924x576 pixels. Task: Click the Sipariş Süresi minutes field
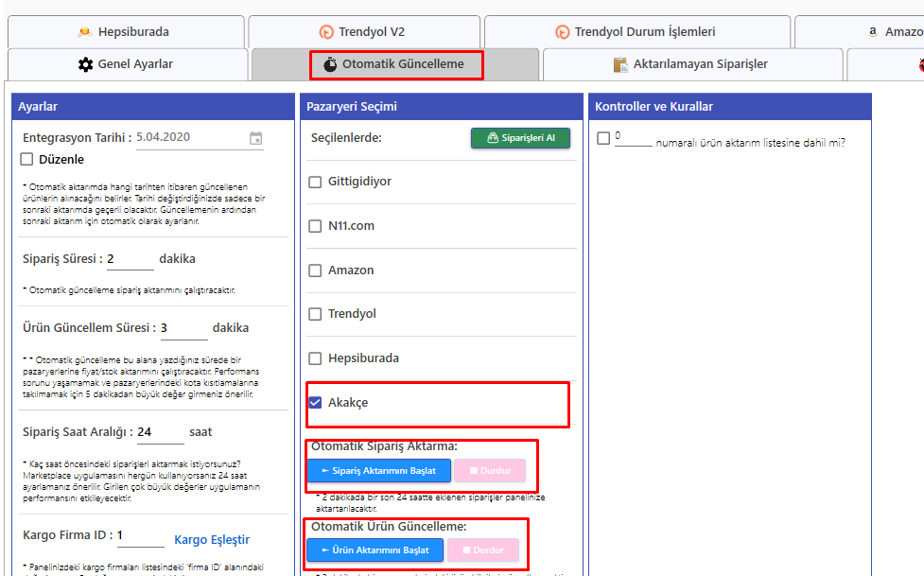(131, 259)
